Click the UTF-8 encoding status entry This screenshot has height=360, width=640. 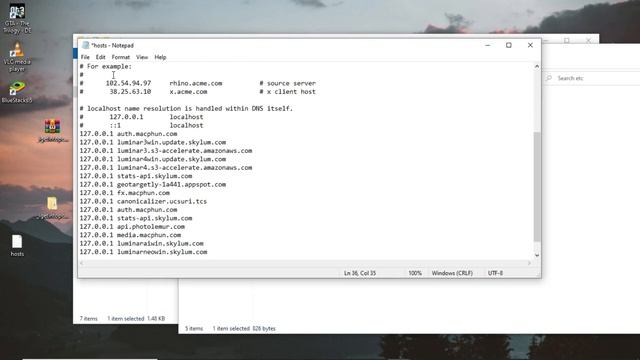495,273
